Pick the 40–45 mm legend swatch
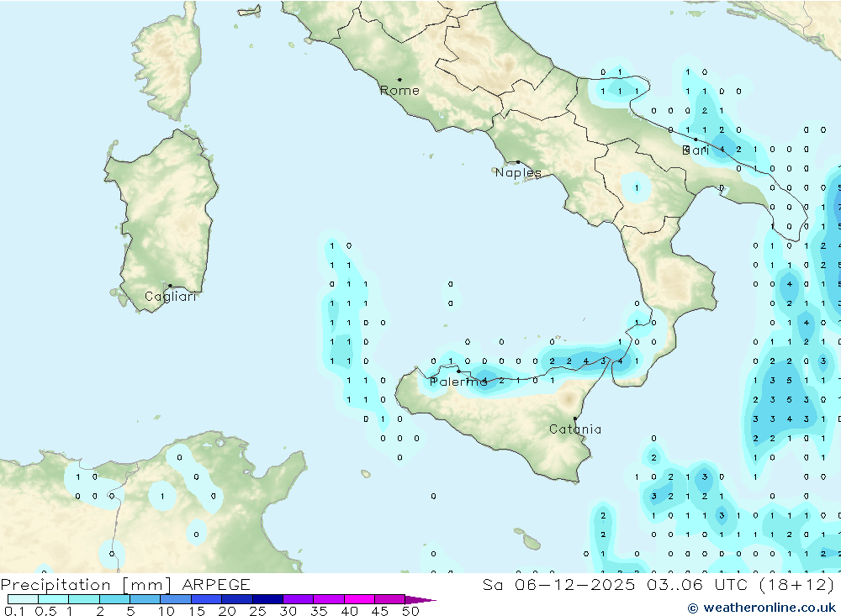 359,599
